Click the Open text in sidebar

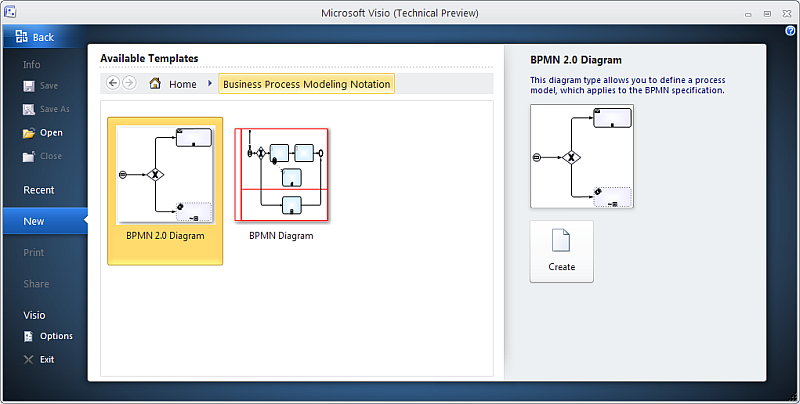click(52, 133)
